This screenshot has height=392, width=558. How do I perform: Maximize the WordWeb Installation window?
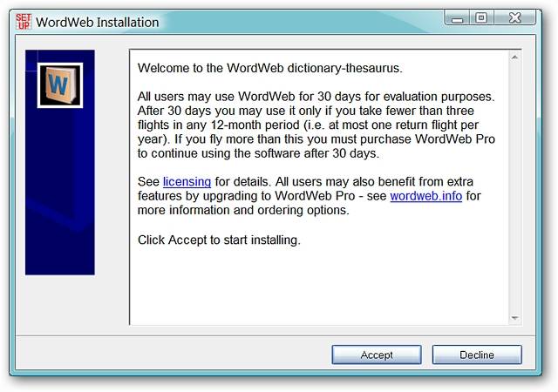click(x=481, y=17)
